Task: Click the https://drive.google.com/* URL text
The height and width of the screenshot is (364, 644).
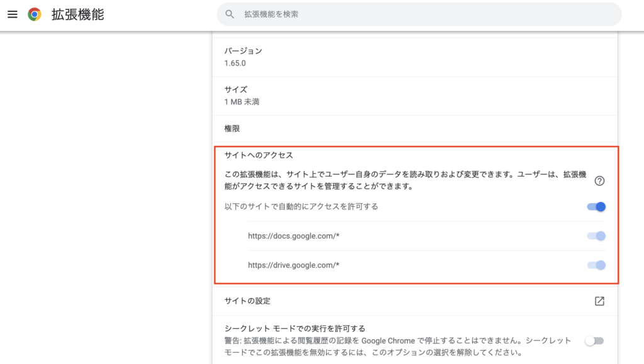Action: point(294,265)
